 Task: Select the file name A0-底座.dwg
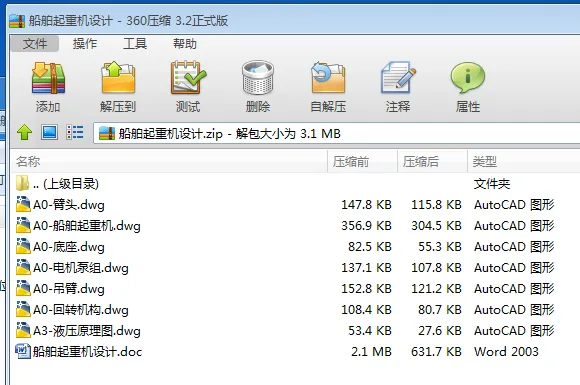click(x=69, y=247)
